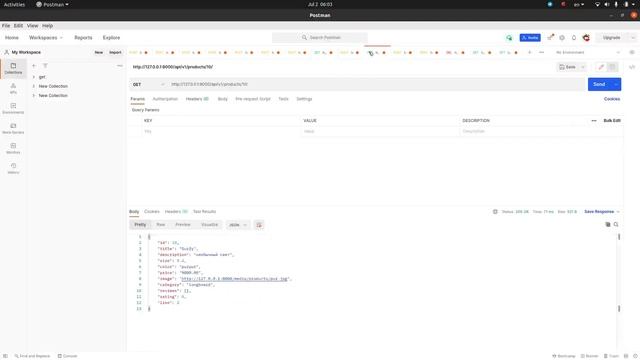Click the Invite button

pos(530,38)
